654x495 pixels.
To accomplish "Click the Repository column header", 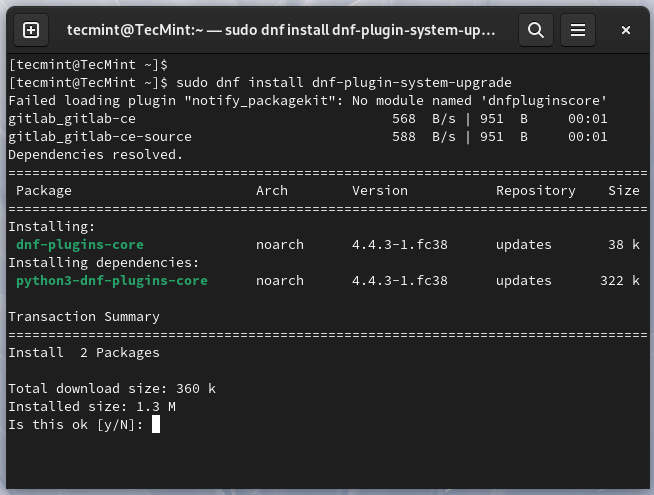I will point(536,191).
